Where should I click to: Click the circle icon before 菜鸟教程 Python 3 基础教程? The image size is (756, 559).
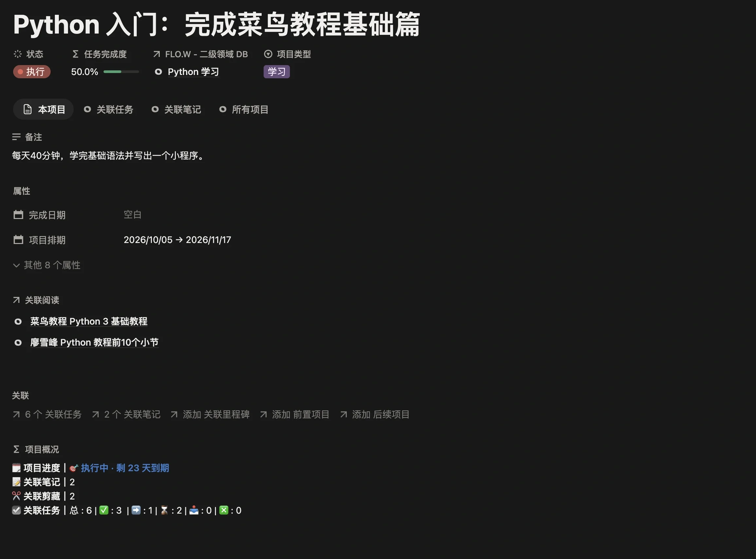[18, 322]
